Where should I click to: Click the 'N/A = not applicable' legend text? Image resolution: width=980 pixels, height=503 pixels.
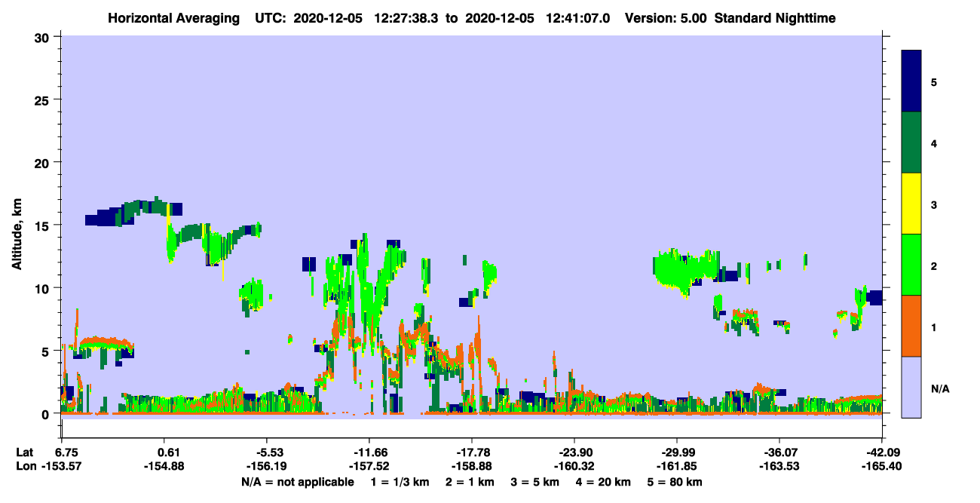pyautogui.click(x=297, y=482)
